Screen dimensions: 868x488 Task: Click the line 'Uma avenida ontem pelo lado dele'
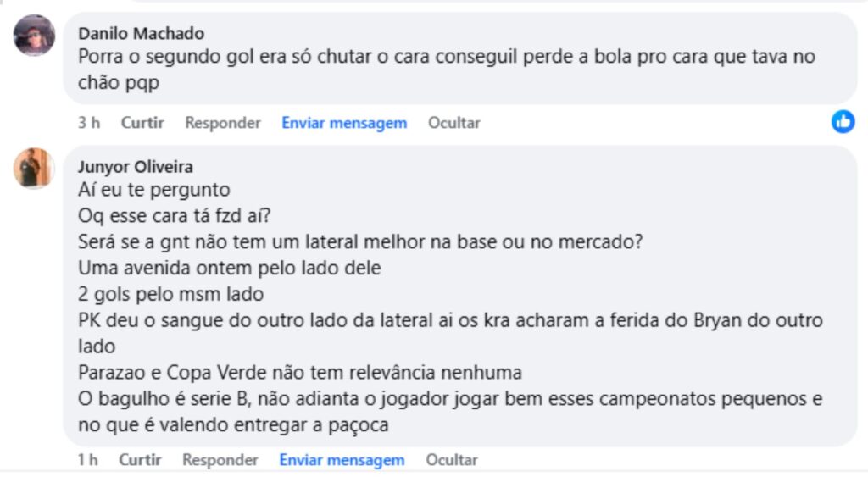(x=230, y=268)
